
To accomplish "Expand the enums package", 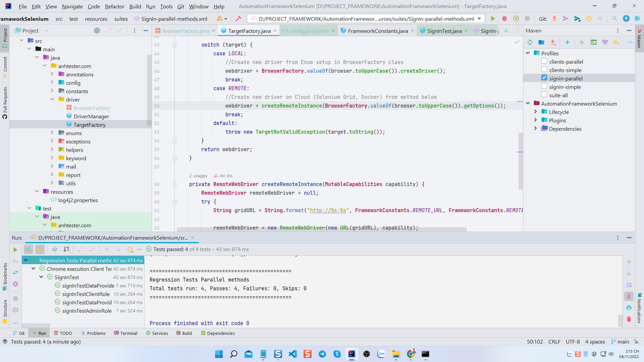I will point(52,133).
